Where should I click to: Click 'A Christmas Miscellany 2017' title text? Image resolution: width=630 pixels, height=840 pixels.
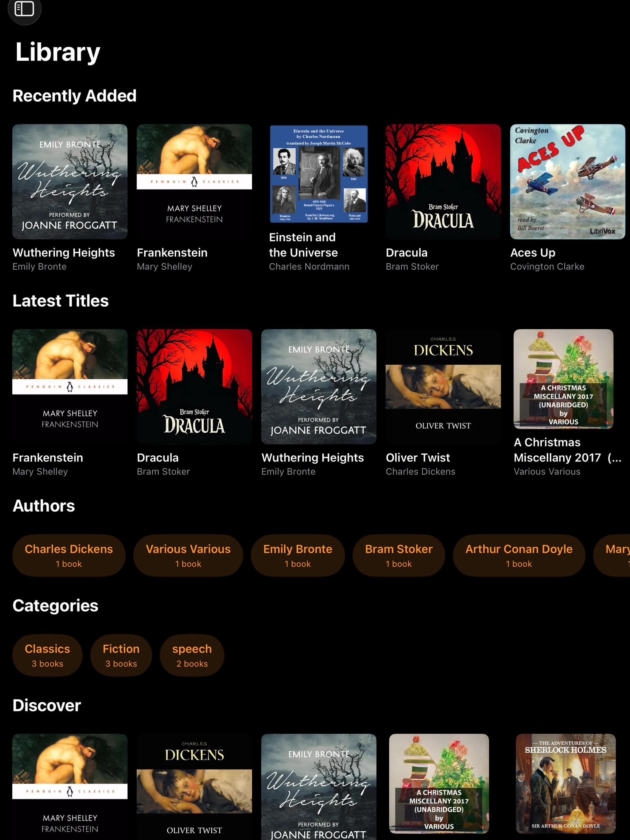[x=568, y=450]
